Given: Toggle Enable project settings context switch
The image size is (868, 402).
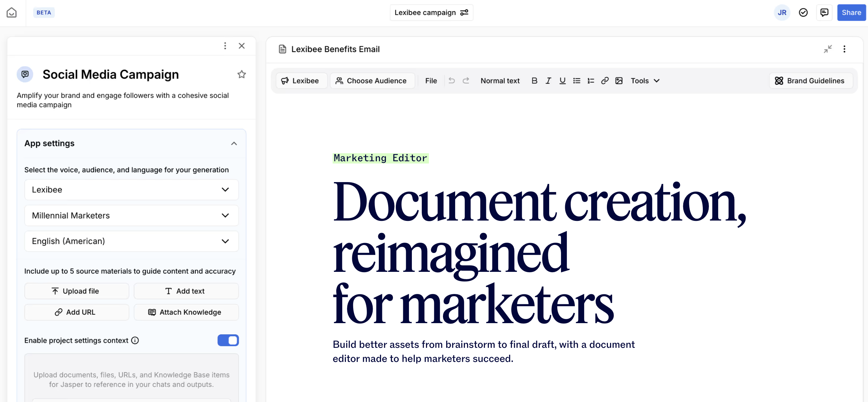Looking at the screenshot, I should (x=228, y=340).
